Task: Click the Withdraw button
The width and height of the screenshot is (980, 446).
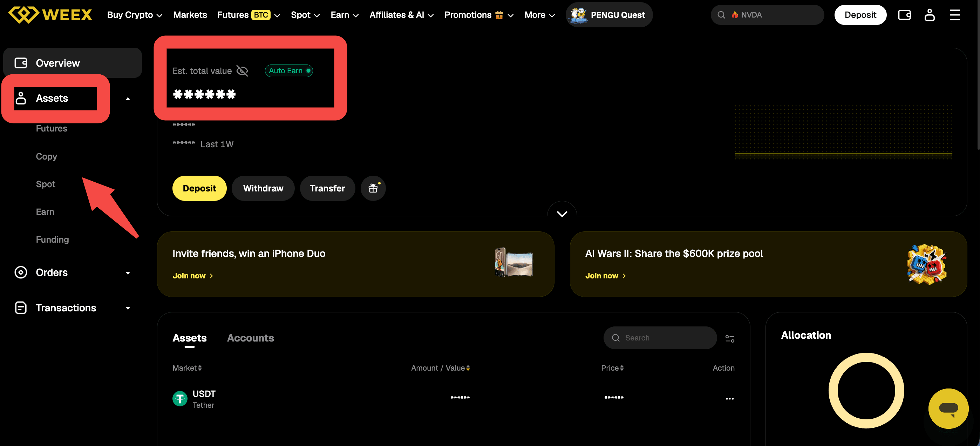Action: (263, 188)
